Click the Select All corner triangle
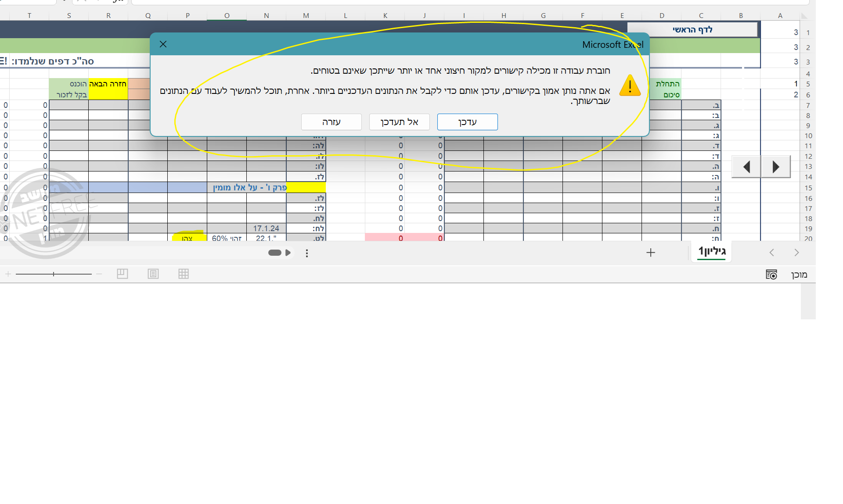Viewport: 843px width, 504px height. tap(804, 16)
